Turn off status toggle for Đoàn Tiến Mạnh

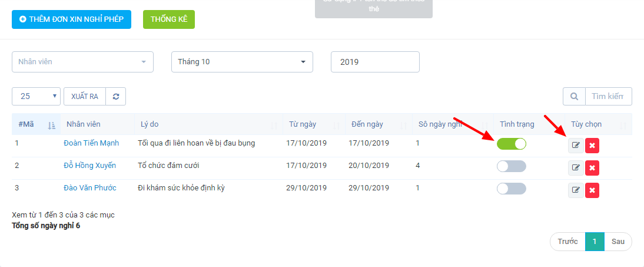(x=512, y=144)
